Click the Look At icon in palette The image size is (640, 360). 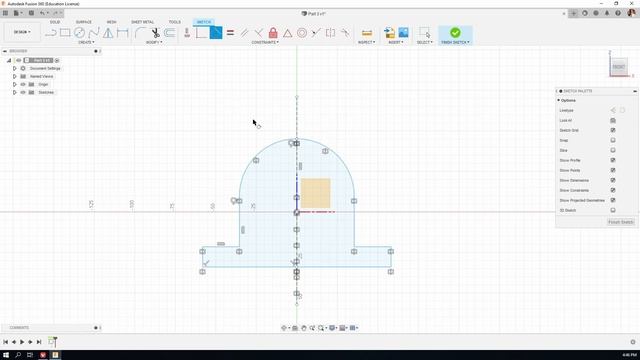(613, 120)
